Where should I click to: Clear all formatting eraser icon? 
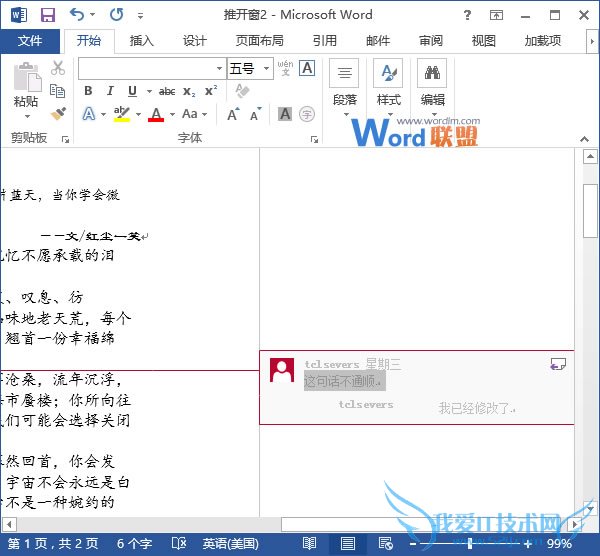coord(242,91)
